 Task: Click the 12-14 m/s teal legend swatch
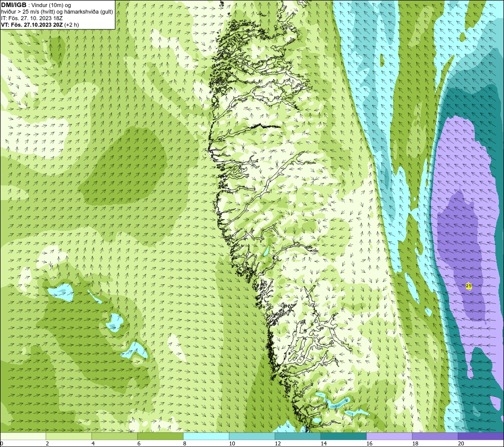298,436
